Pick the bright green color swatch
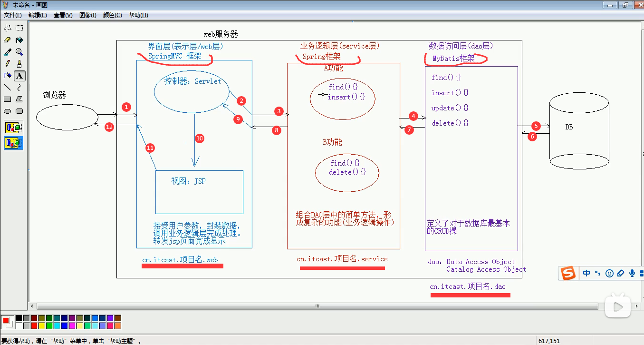 (49, 325)
